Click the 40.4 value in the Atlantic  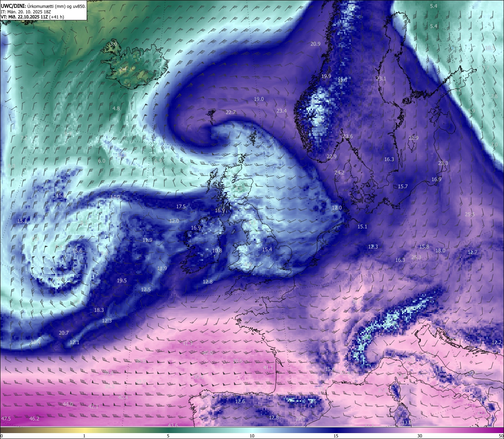pos(123,398)
